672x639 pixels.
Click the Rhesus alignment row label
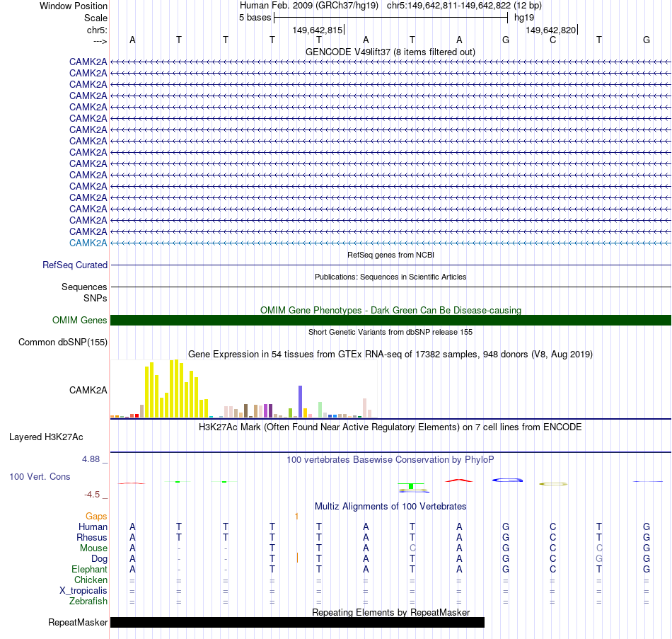click(x=92, y=538)
